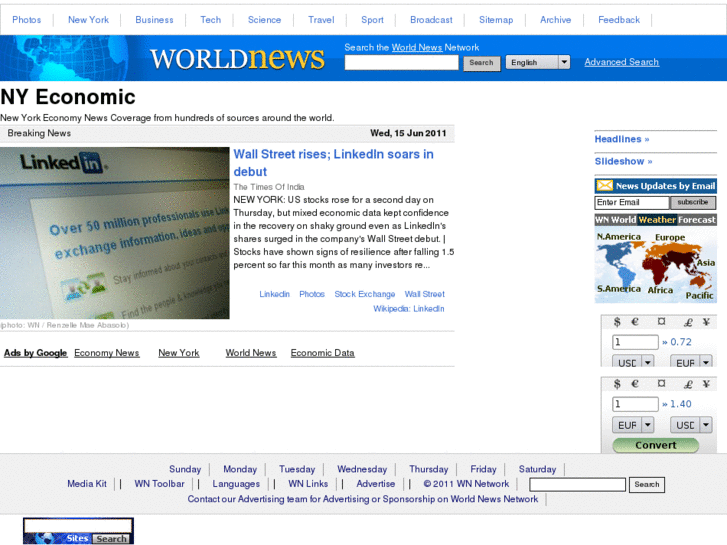The width and height of the screenshot is (727, 545).
Task: Open the Stock Exchange tag link
Action: (x=364, y=294)
